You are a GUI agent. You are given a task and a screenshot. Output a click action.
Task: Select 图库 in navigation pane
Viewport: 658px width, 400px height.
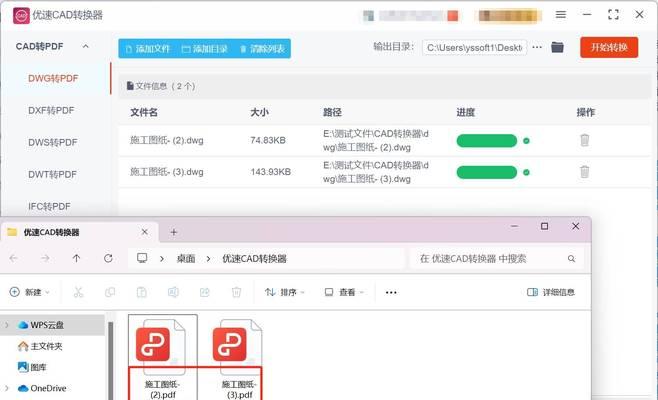(32, 367)
